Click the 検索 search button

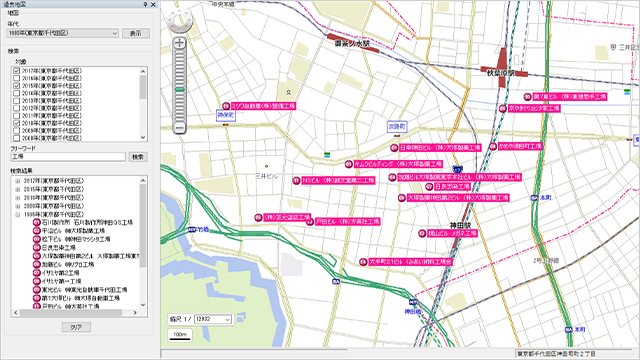coord(138,157)
